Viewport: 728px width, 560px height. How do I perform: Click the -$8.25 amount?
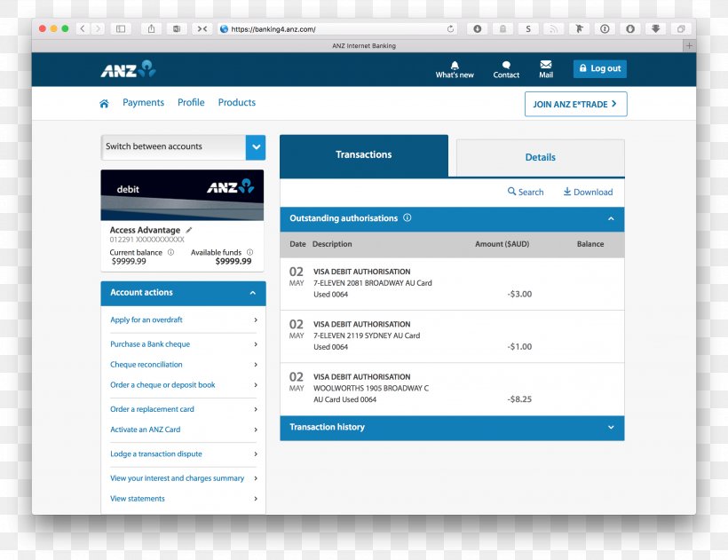tap(519, 399)
